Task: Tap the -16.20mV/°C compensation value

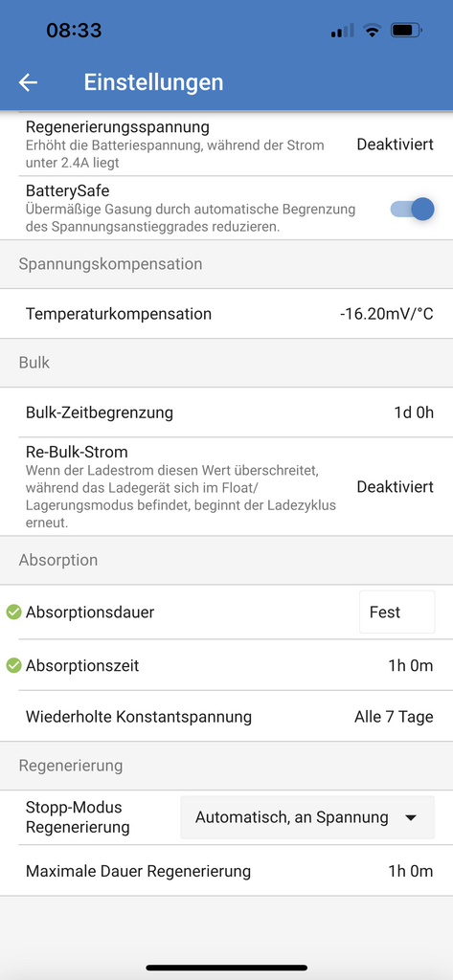Action: 386,314
